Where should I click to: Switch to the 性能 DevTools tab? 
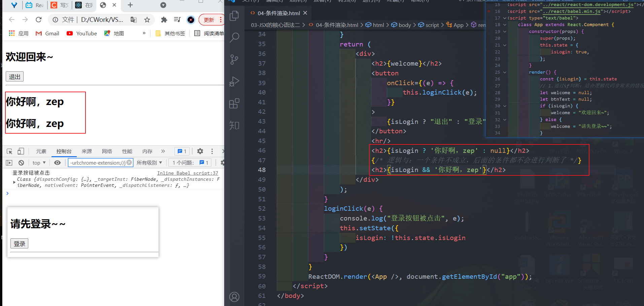pos(127,151)
